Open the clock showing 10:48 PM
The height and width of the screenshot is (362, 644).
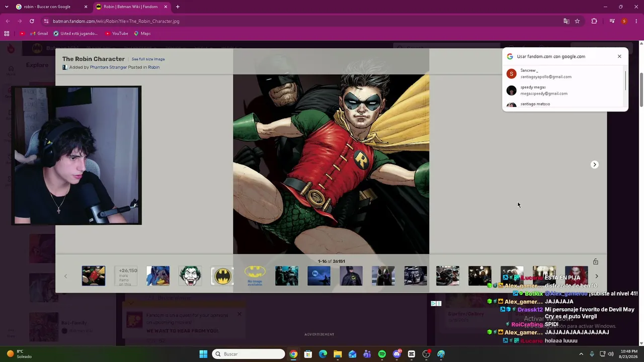(629, 354)
